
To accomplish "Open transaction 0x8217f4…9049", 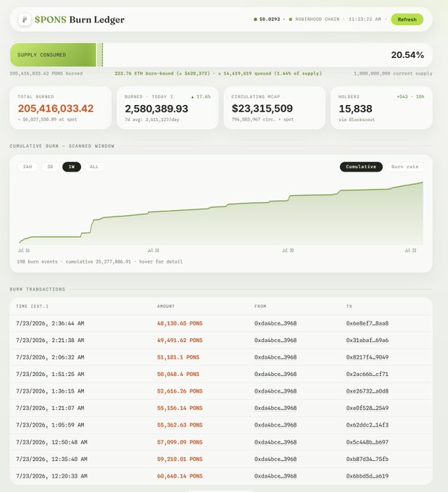I will click(x=368, y=357).
